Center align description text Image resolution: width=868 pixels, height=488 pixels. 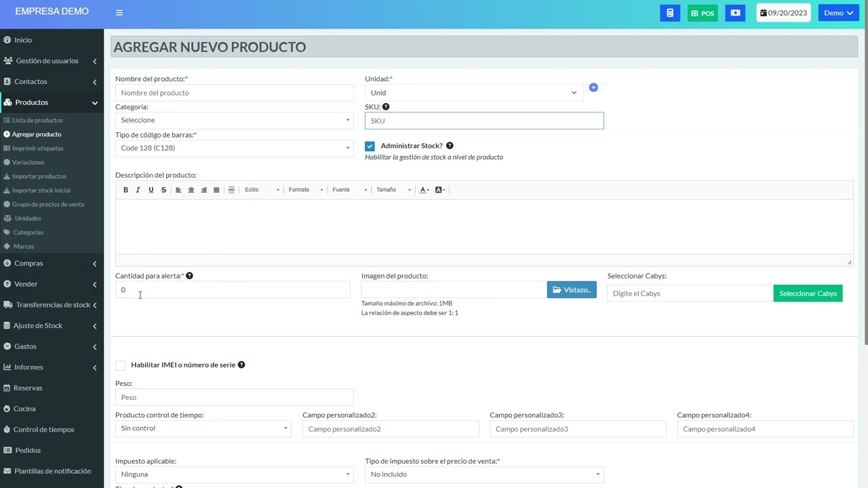191,190
